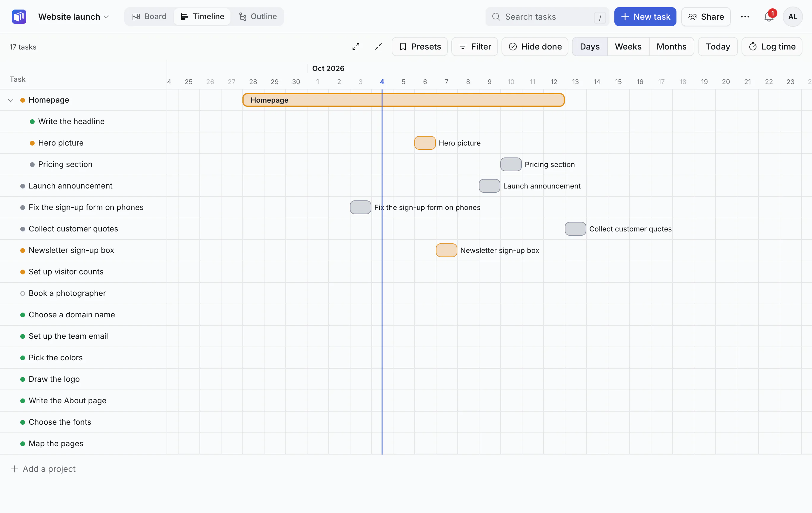812x513 pixels.
Task: Select the Hero picture timeline bar
Action: click(425, 143)
